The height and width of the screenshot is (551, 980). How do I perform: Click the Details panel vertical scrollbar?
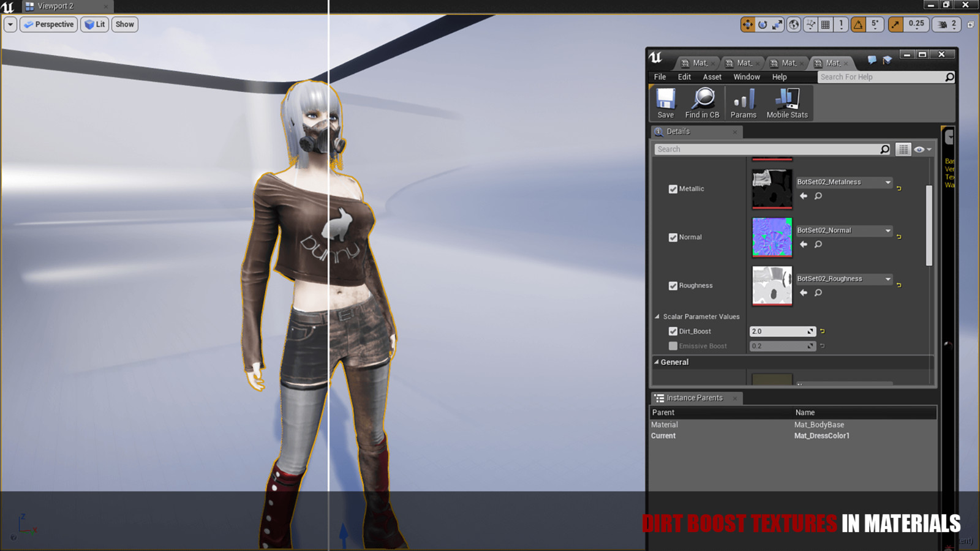tap(929, 225)
